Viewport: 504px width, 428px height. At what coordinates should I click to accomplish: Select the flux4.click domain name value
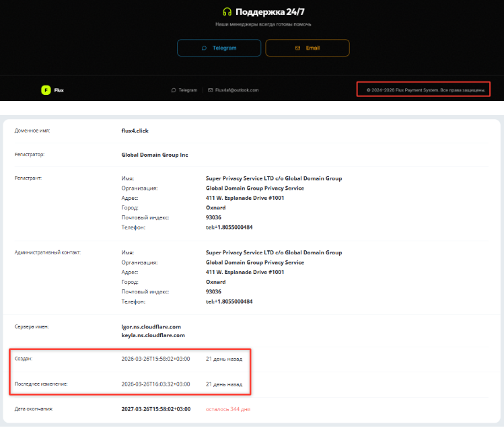coord(135,131)
